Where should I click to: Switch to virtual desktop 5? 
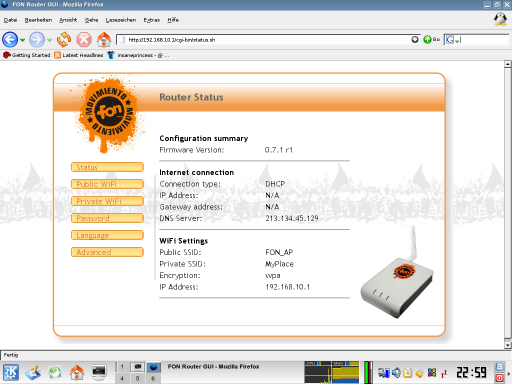(x=137, y=378)
